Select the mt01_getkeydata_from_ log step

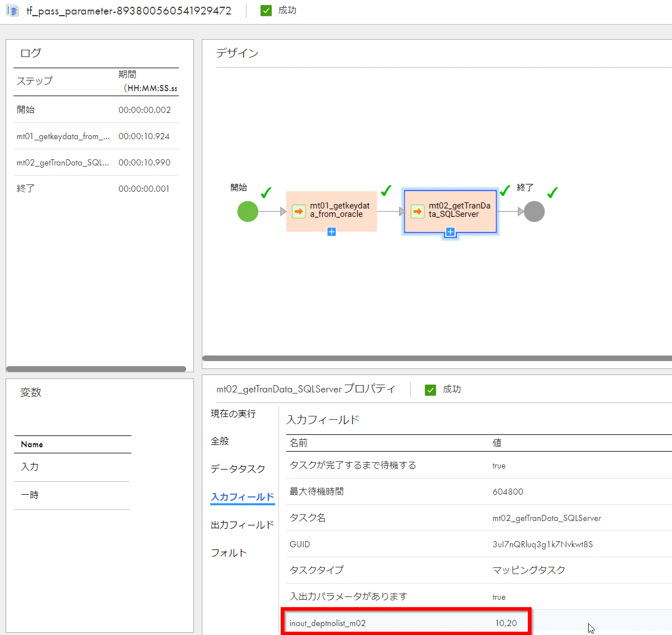click(96, 136)
